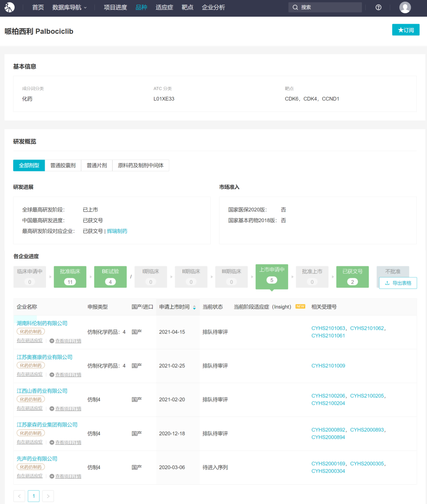
Task: Click the 待进入序列 status cell
Action: tap(215, 467)
